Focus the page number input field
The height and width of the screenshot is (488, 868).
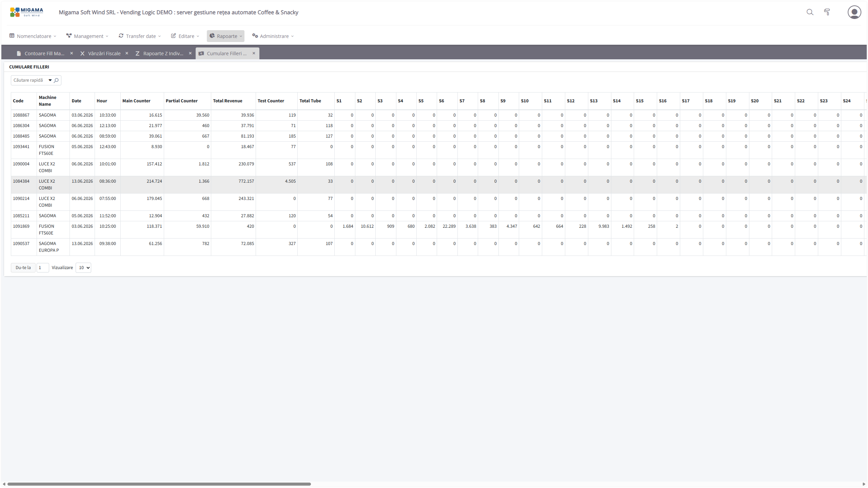tap(43, 268)
